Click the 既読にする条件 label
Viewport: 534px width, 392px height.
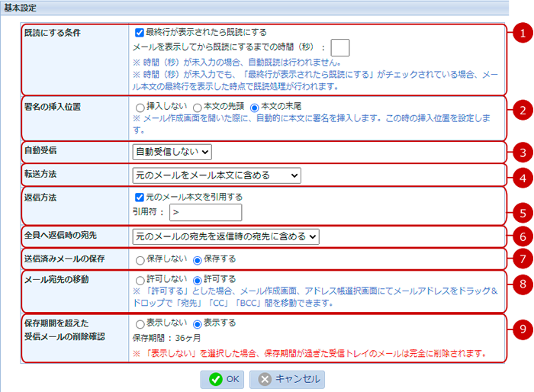(x=53, y=33)
